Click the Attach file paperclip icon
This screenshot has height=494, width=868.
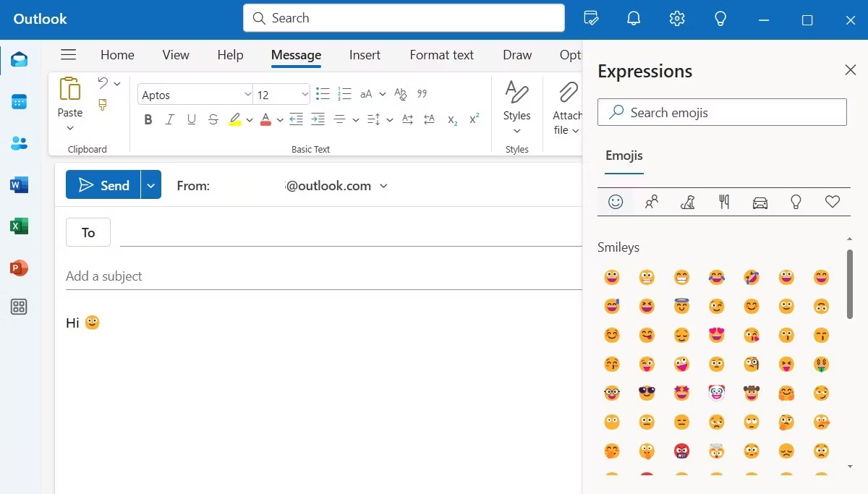[x=568, y=93]
